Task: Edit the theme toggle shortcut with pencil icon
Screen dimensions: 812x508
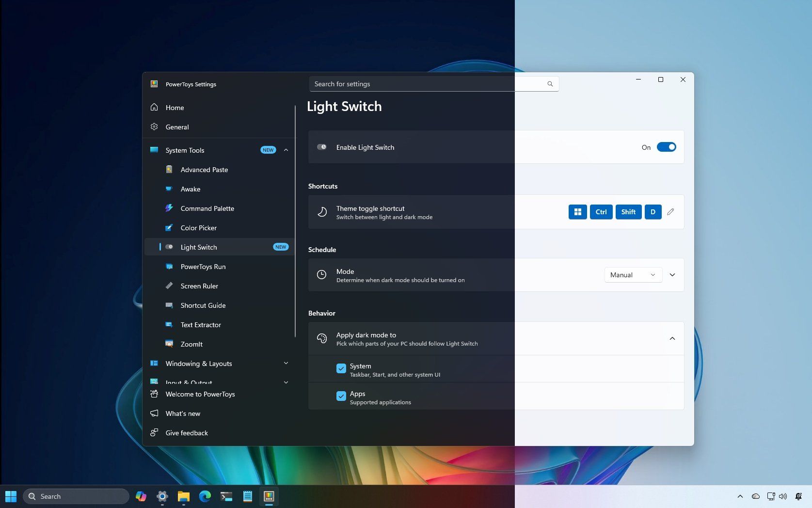Action: click(x=671, y=212)
